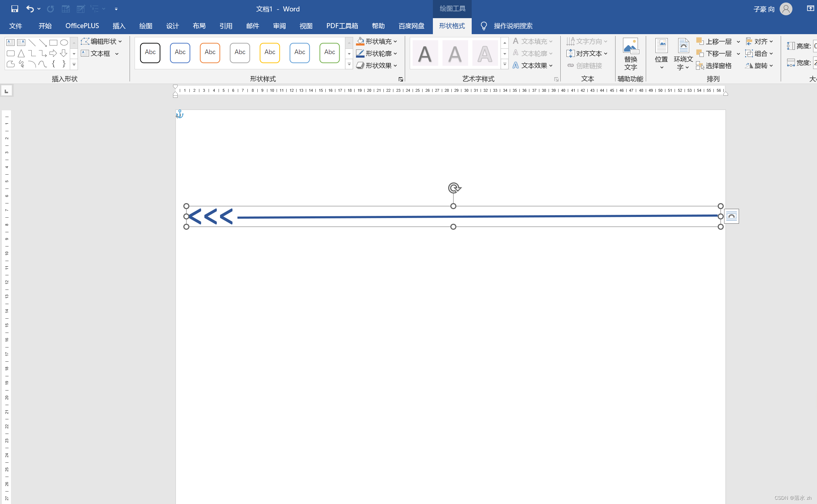Click the 替换文字 alt text icon
The image size is (817, 504).
tap(630, 54)
